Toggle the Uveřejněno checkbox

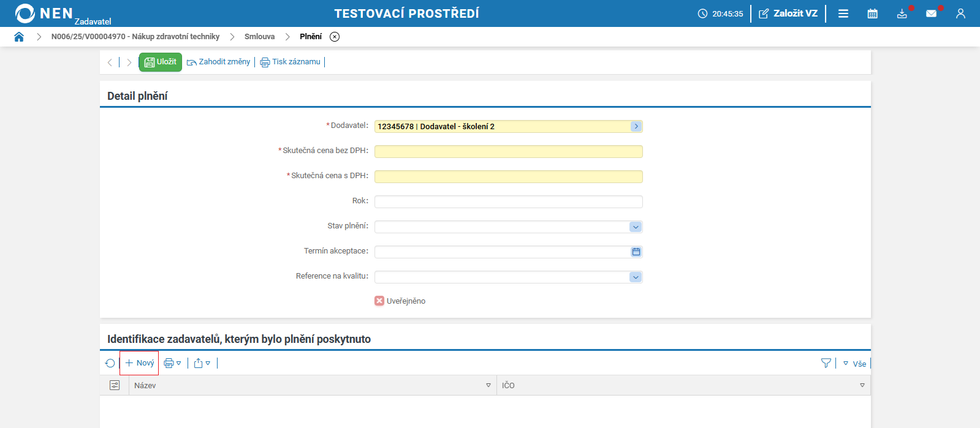click(379, 301)
